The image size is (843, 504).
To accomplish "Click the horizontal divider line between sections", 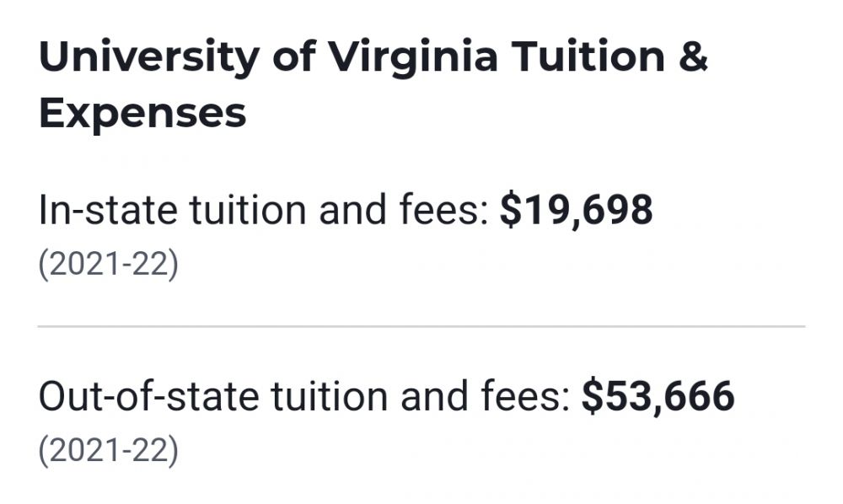I will point(421,326).
